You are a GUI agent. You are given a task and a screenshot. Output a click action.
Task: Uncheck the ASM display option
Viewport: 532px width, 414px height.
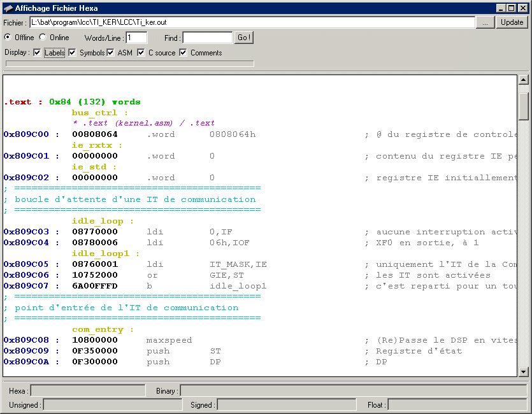click(110, 53)
